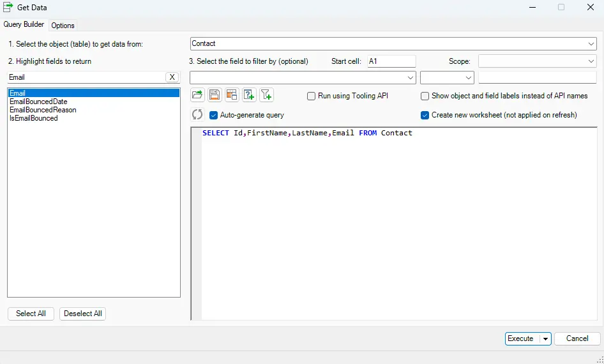Click the Start cell input field
Screen dimensions: 604x364
pyautogui.click(x=391, y=61)
